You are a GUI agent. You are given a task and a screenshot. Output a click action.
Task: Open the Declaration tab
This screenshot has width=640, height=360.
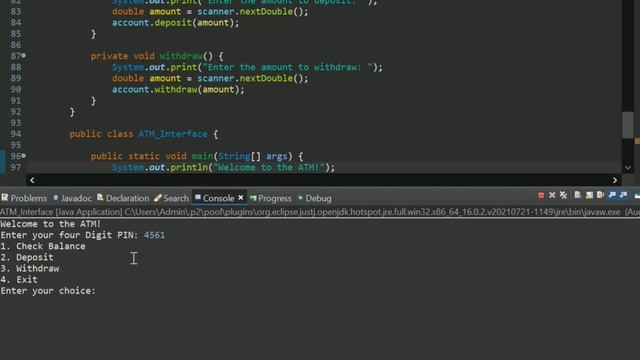click(123, 198)
